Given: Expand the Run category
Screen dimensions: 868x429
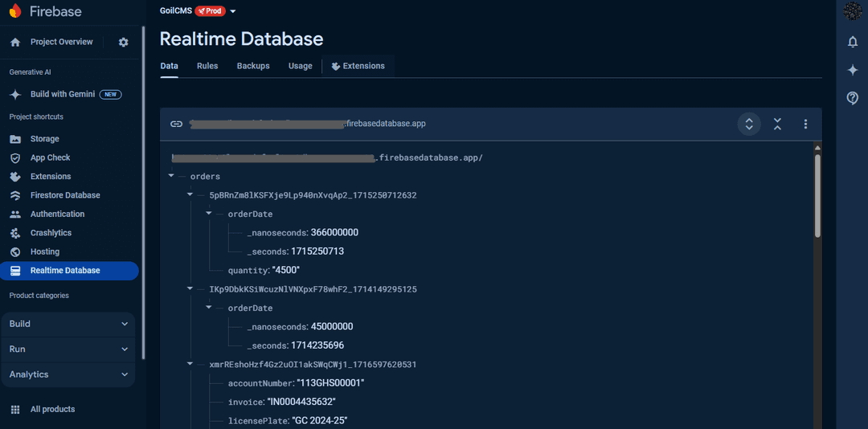Looking at the screenshot, I should pos(68,349).
